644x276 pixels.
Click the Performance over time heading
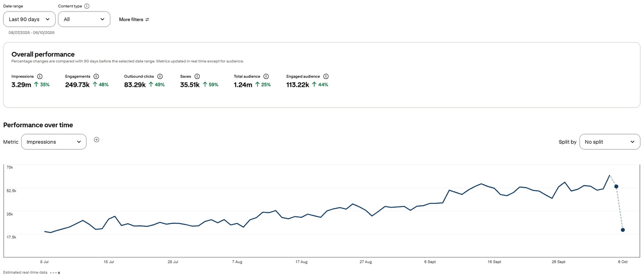click(x=38, y=125)
